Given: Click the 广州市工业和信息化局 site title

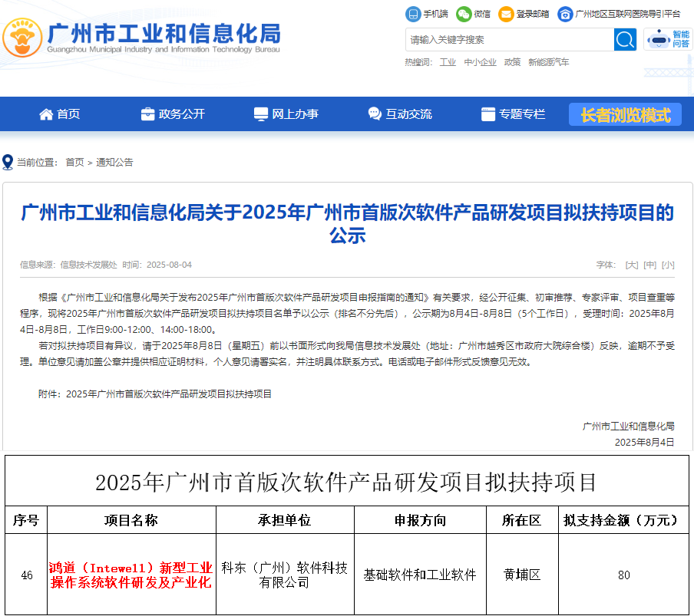Looking at the screenshot, I should (x=164, y=33).
